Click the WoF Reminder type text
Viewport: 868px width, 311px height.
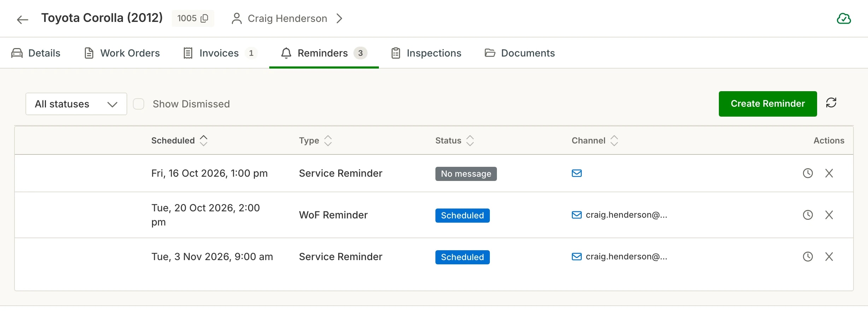coord(333,215)
